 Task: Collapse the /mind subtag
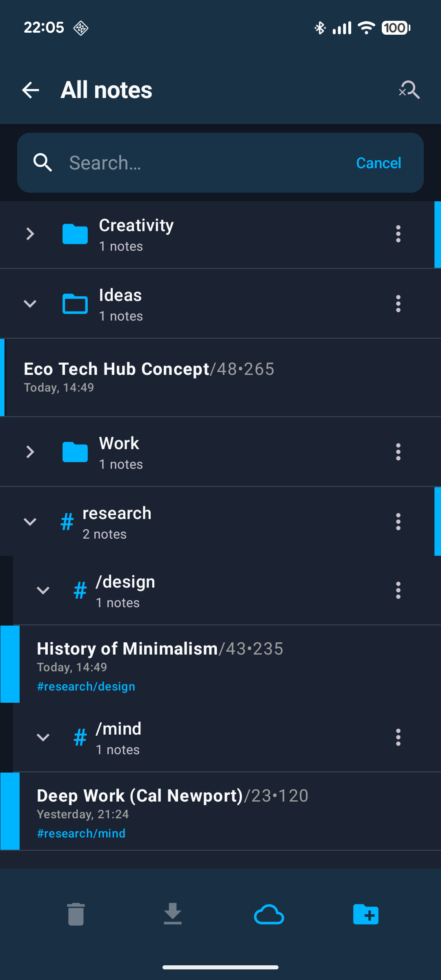[x=43, y=737]
